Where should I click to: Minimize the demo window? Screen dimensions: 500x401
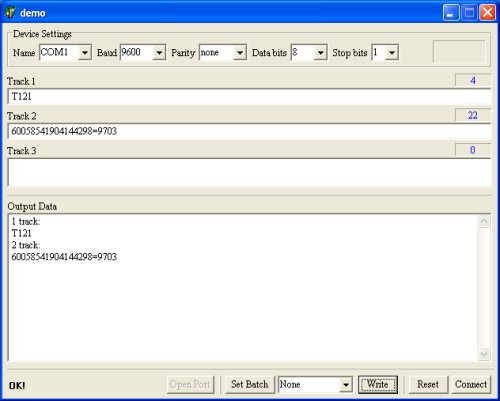point(451,13)
